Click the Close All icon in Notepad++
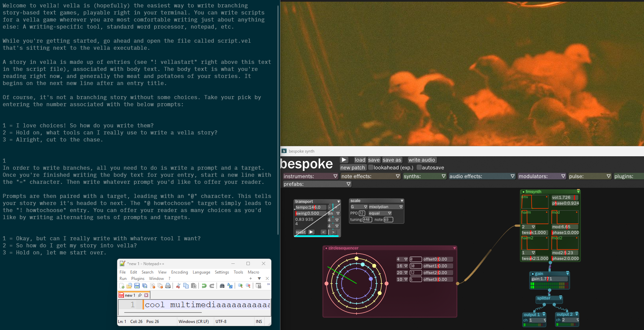This screenshot has height=330, width=644. [x=160, y=286]
